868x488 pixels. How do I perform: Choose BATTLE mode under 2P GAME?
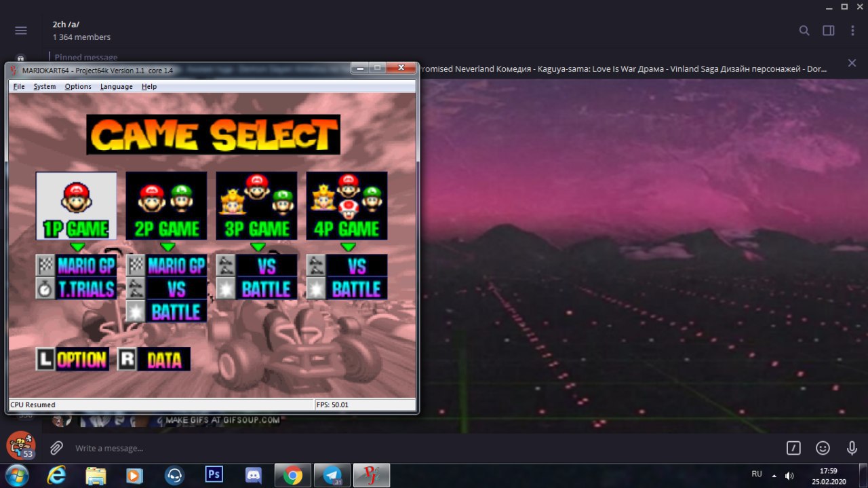coord(176,312)
